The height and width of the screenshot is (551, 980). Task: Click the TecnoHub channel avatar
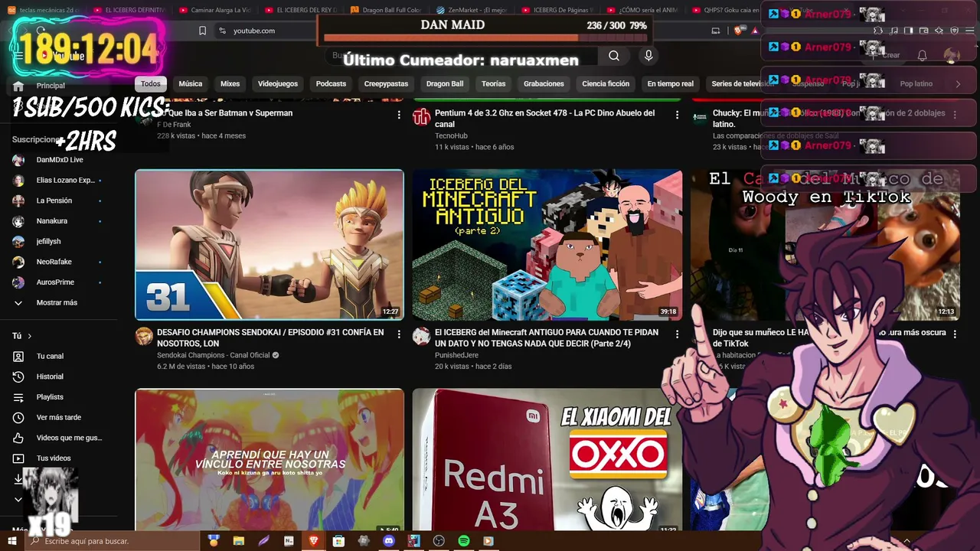[x=421, y=117]
